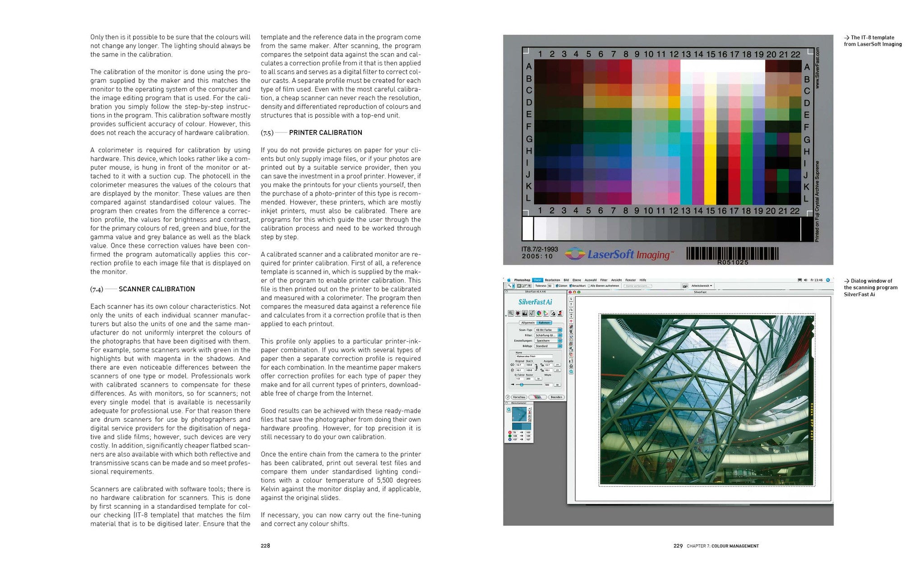Click the resolution slider knob
The image size is (924, 575).
click(522, 385)
